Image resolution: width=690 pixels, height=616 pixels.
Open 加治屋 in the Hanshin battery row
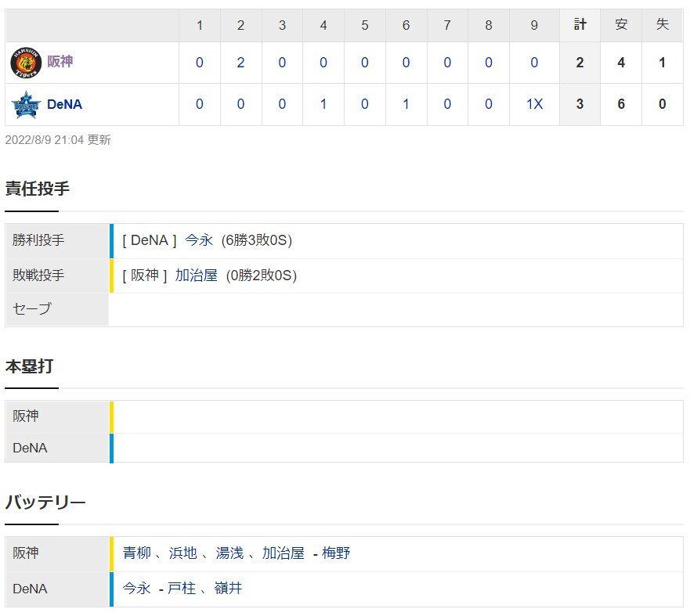tap(284, 553)
